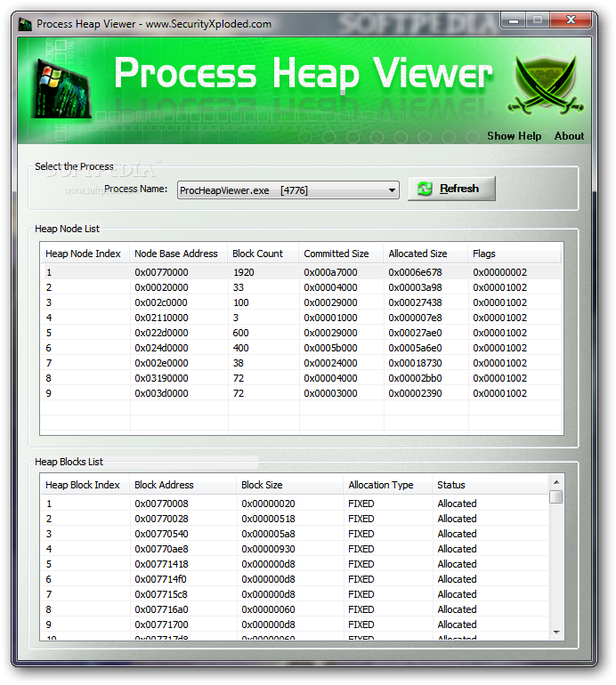Click Allocated status of block 0x00770540
This screenshot has width=616, height=685.
[457, 534]
